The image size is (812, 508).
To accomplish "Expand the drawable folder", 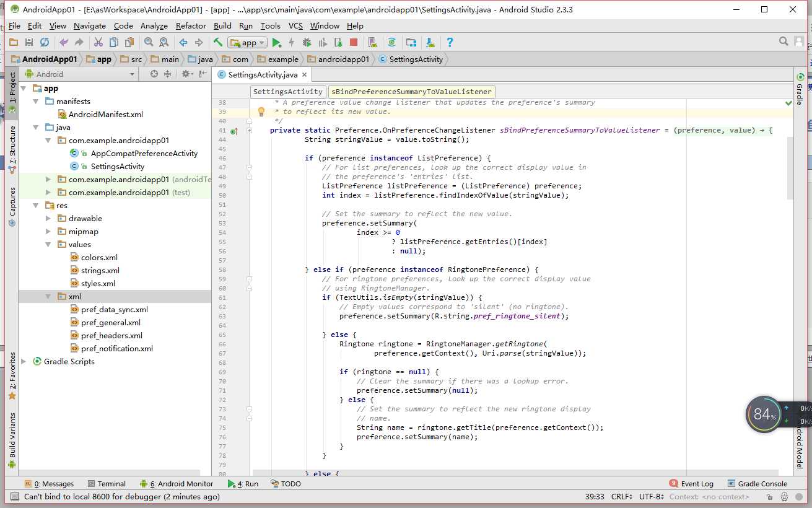I will click(48, 218).
